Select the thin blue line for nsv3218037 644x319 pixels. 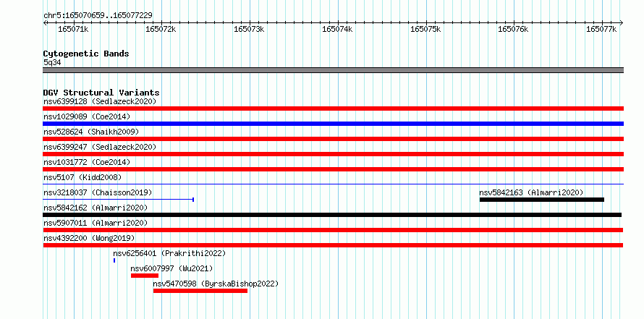click(x=118, y=200)
